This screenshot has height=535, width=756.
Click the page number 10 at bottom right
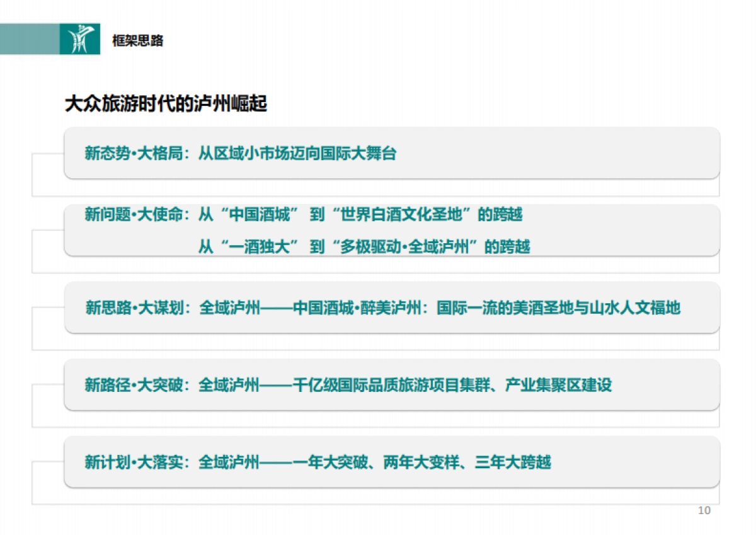tap(704, 509)
